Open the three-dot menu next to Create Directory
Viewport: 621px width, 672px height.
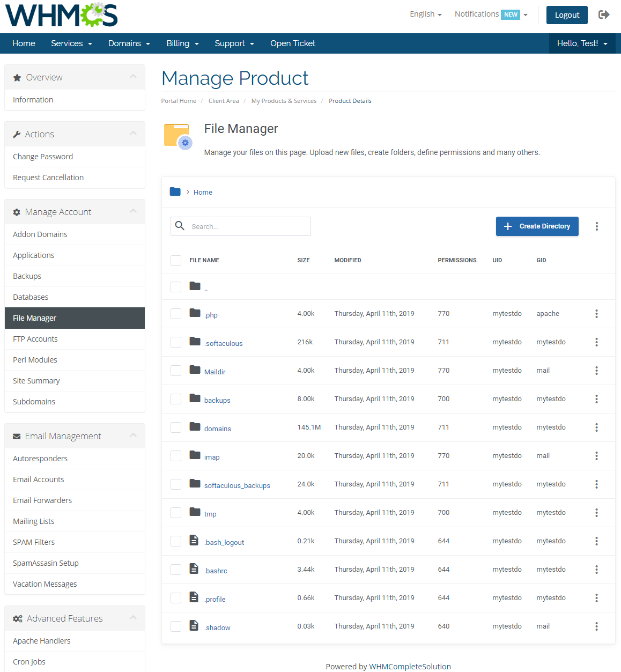(596, 226)
